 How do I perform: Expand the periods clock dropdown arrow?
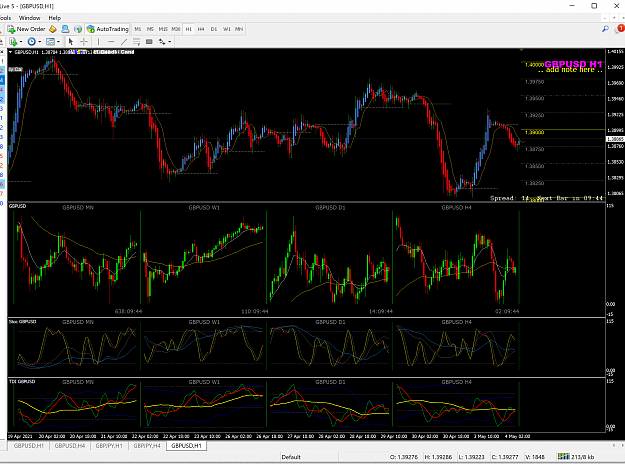(39, 42)
